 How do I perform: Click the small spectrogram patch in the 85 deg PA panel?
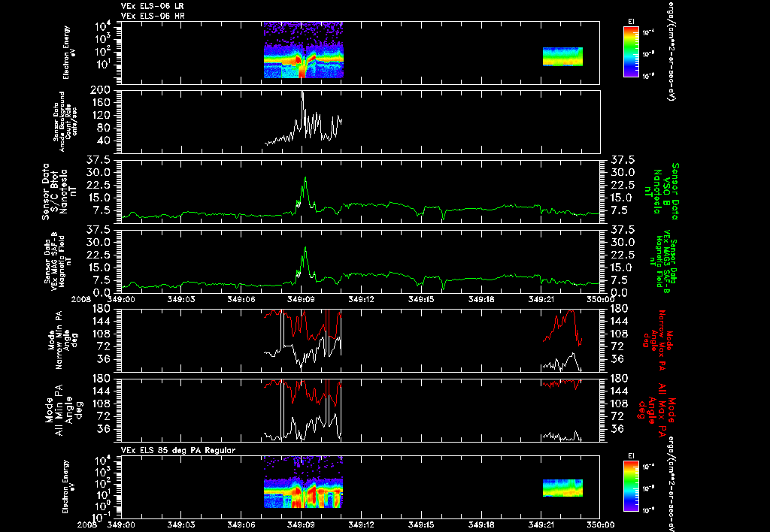pos(562,488)
